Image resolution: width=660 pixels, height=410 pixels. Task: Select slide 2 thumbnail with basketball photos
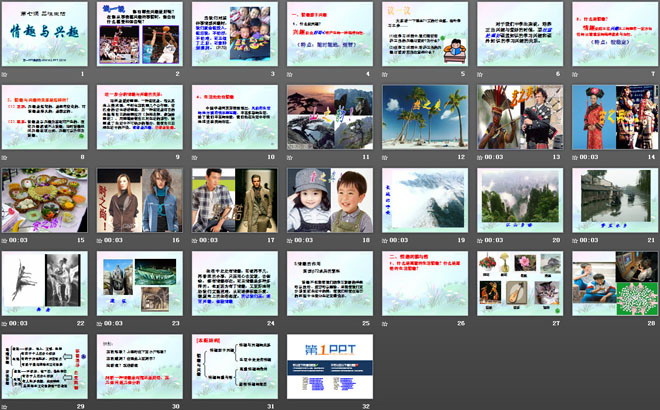(140, 34)
